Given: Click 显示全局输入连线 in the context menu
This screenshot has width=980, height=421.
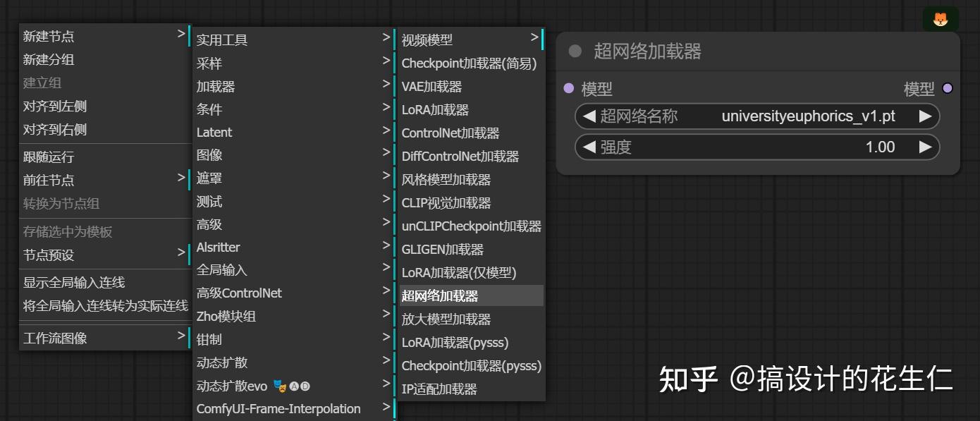Looking at the screenshot, I should click(78, 281).
